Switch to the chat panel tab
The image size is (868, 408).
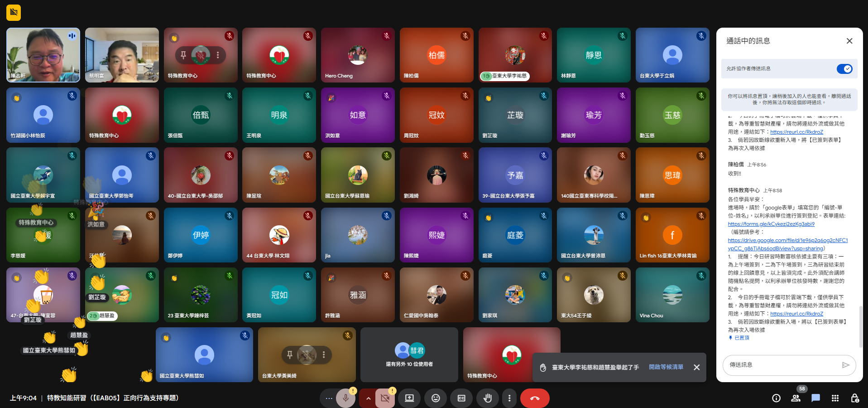pyautogui.click(x=815, y=398)
